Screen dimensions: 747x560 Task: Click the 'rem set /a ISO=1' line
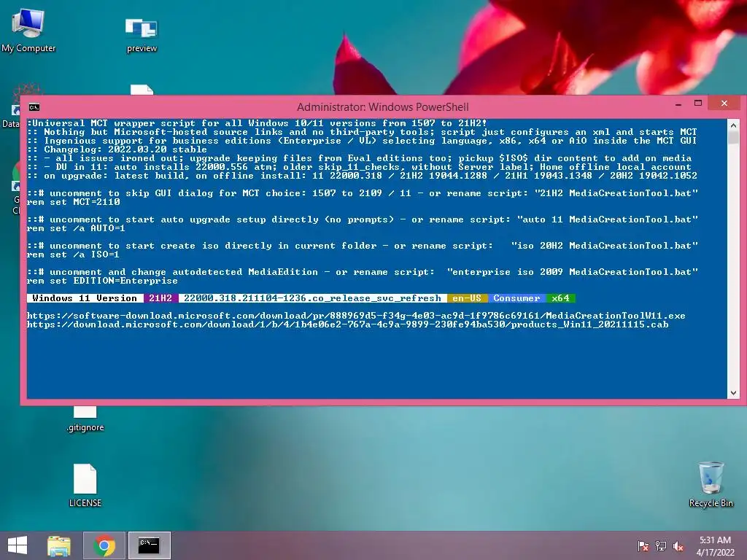point(74,254)
